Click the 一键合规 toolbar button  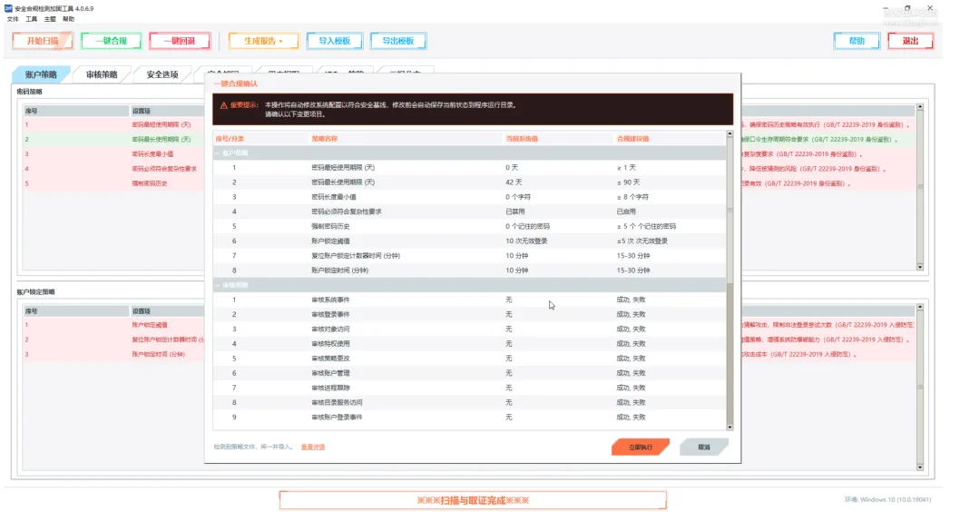[x=112, y=41]
